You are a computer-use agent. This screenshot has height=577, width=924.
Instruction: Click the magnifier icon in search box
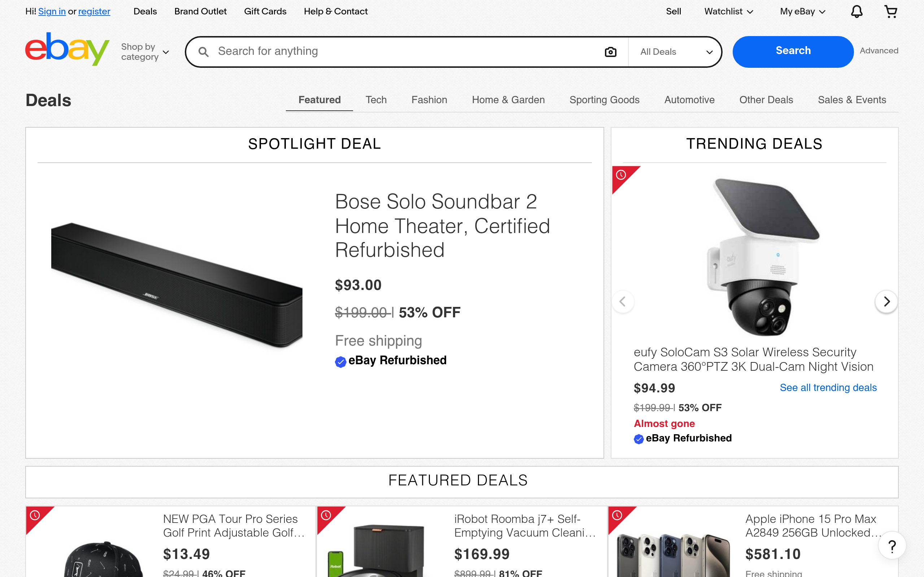204,52
